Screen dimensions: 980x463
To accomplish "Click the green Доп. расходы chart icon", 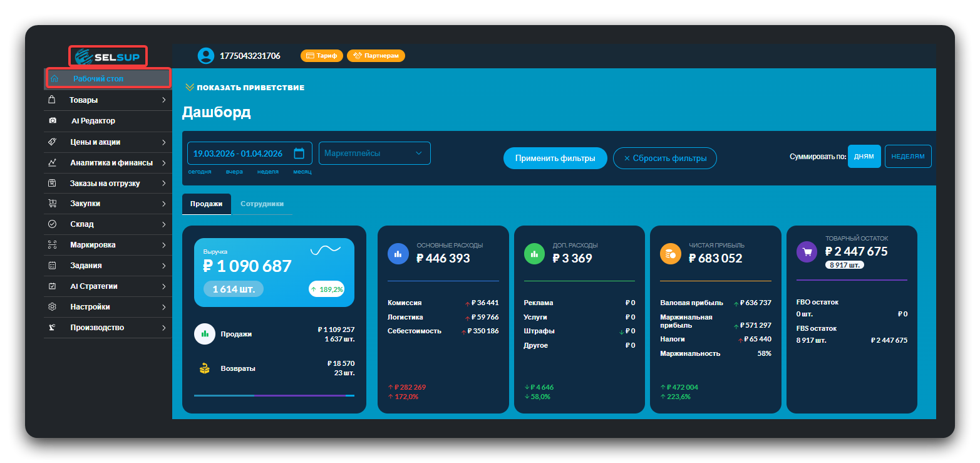I will [x=534, y=254].
